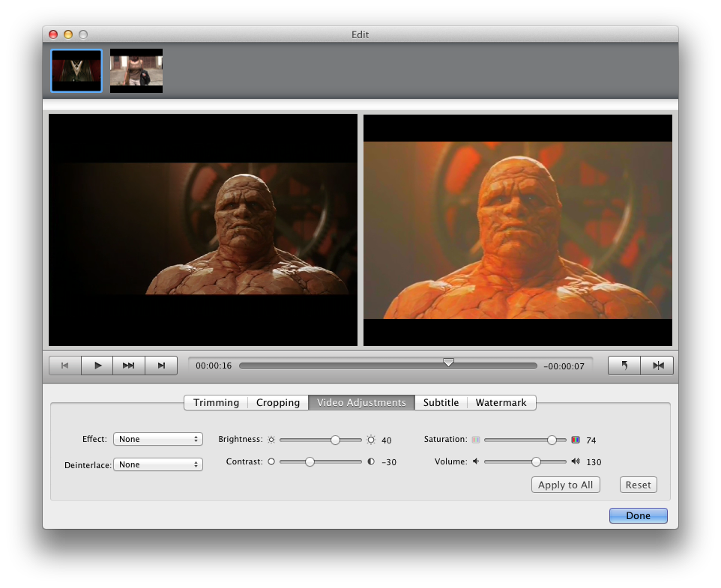Reset the video adjustments
721x588 pixels.
coord(638,485)
